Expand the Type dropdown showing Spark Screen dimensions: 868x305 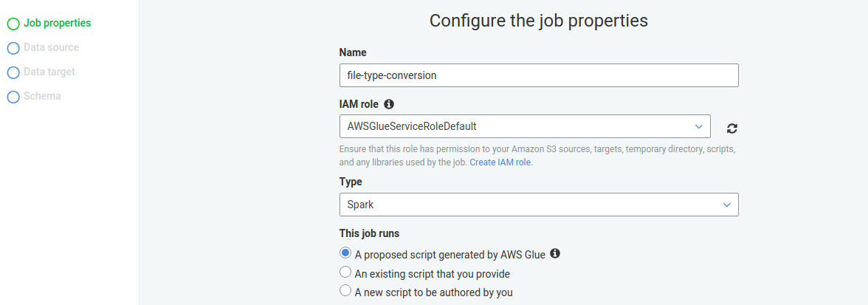[538, 204]
